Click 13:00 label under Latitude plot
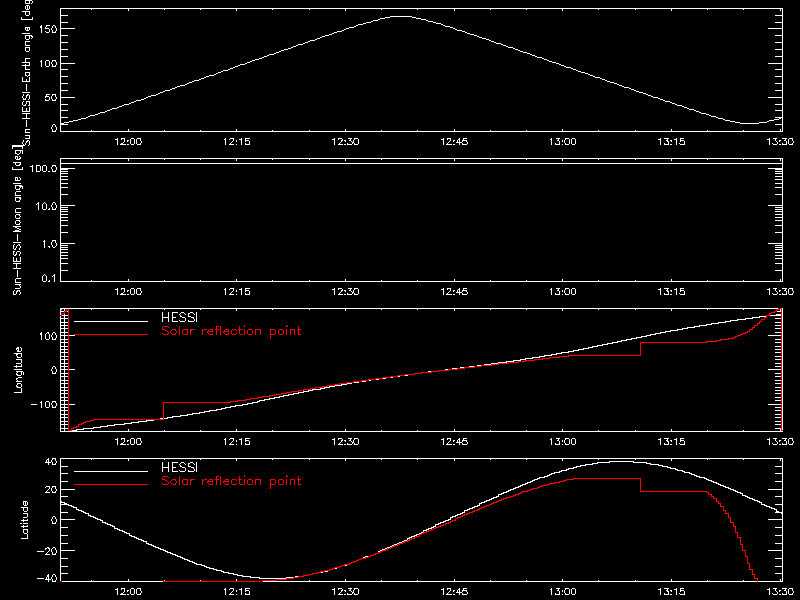The image size is (800, 600). 563,591
